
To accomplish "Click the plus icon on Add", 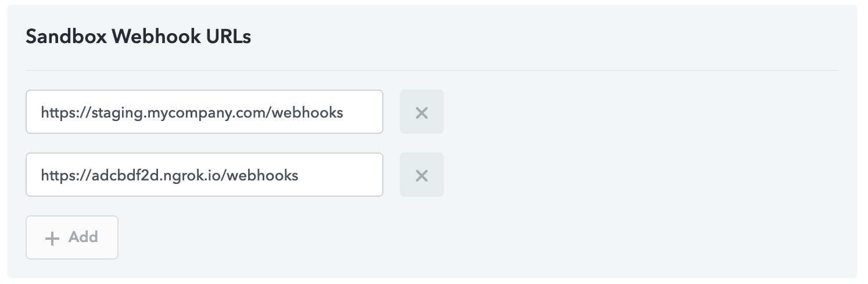I will (52, 238).
